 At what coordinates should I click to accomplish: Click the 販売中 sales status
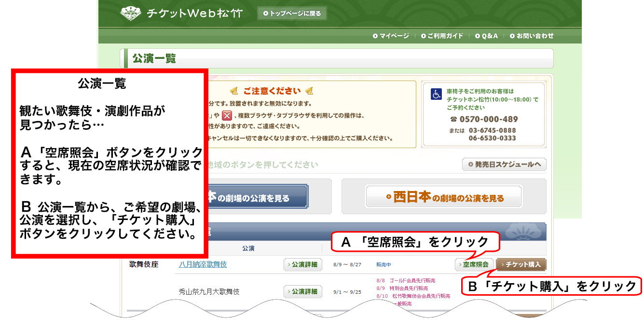(384, 264)
